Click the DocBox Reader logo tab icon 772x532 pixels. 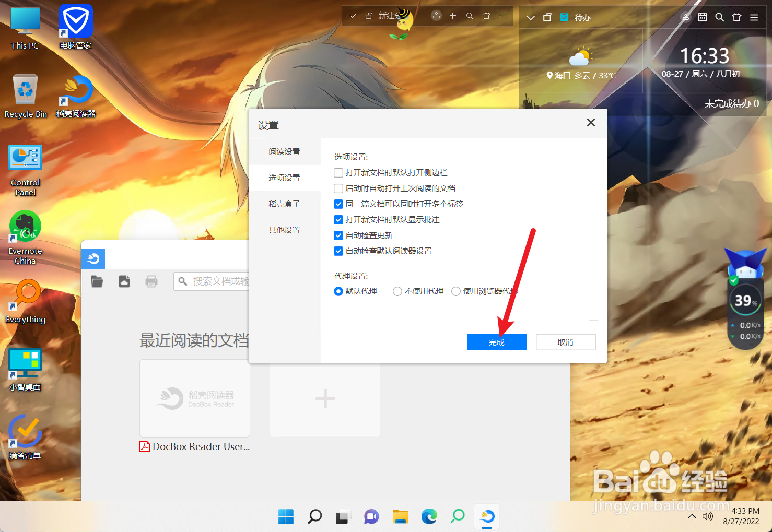93,259
